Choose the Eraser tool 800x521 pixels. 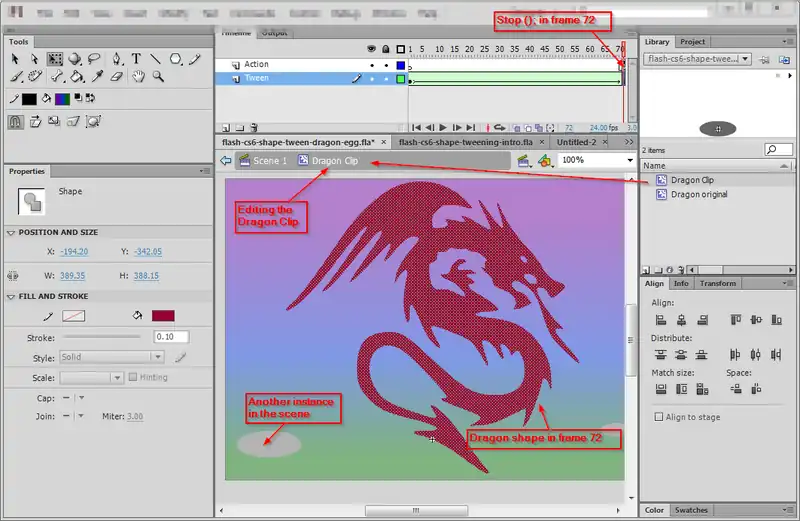point(115,76)
